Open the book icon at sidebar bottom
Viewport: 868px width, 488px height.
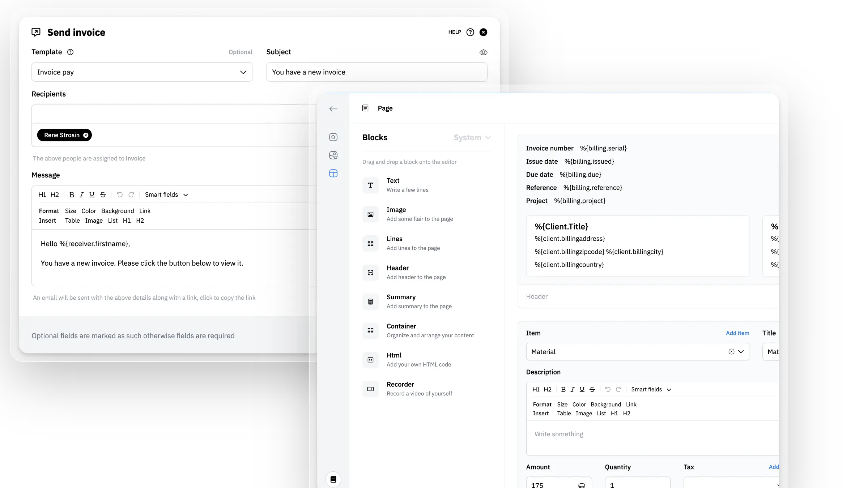click(x=333, y=479)
